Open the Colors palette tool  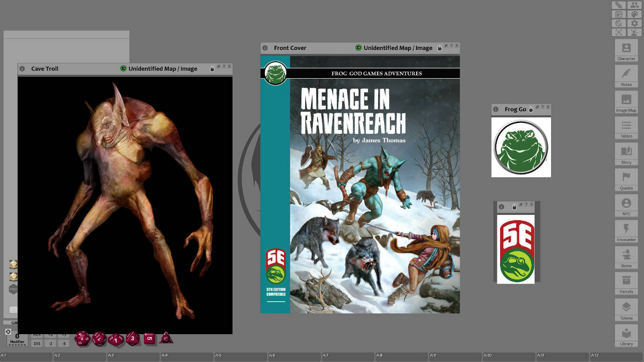click(634, 14)
